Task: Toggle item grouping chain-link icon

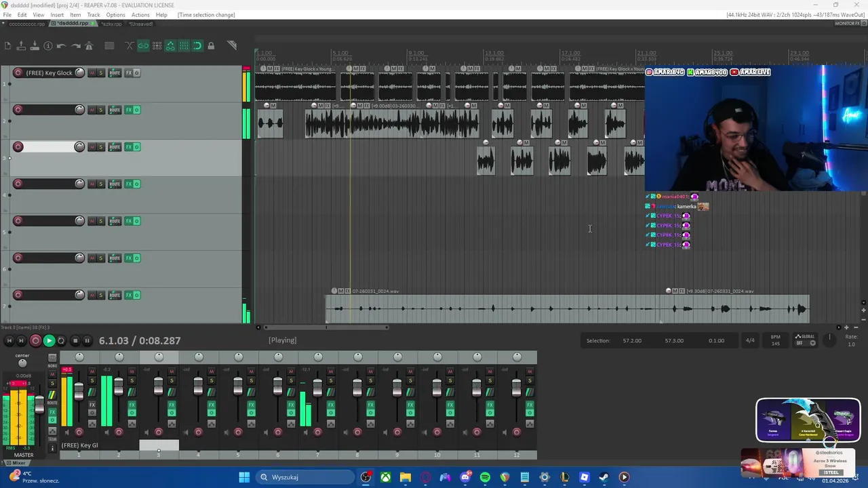Action: point(143,45)
